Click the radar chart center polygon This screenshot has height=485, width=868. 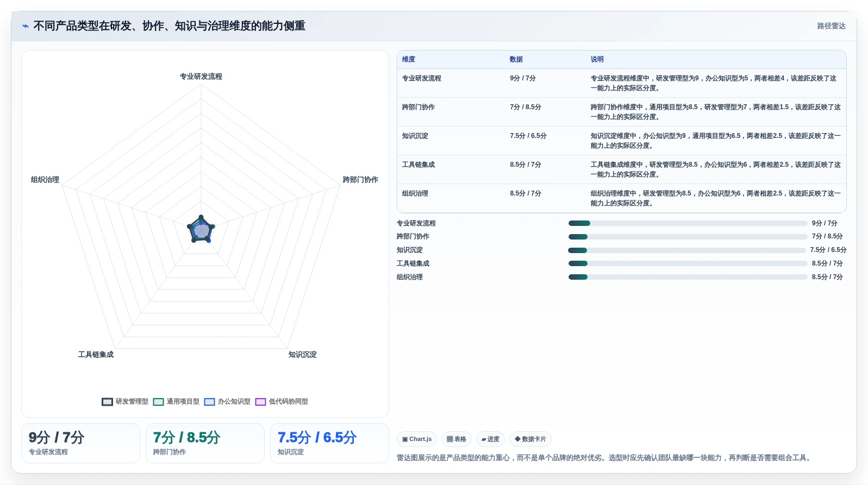pyautogui.click(x=201, y=230)
